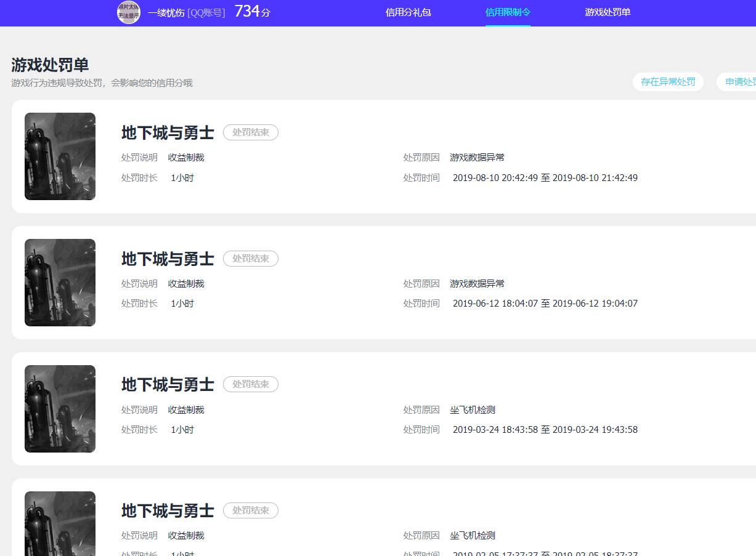Viewport: 756px width, 556px height.
Task: Click the second penalty record's game thumbnail
Action: (60, 282)
